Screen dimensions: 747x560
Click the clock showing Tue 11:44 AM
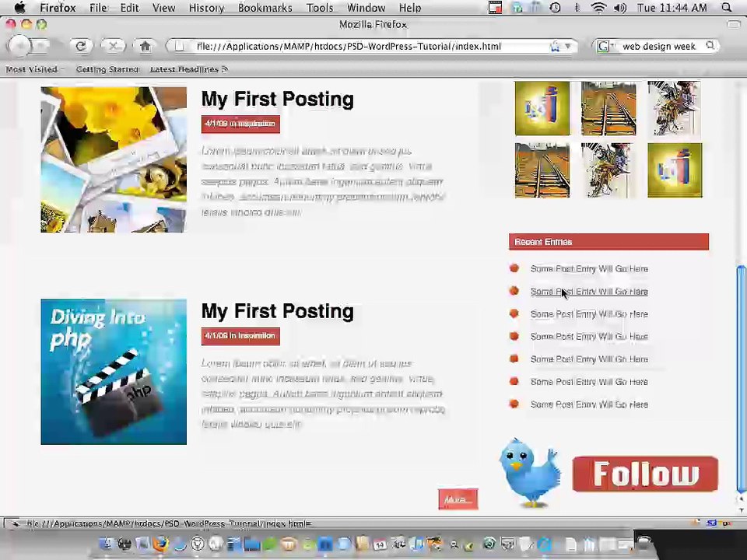click(672, 8)
